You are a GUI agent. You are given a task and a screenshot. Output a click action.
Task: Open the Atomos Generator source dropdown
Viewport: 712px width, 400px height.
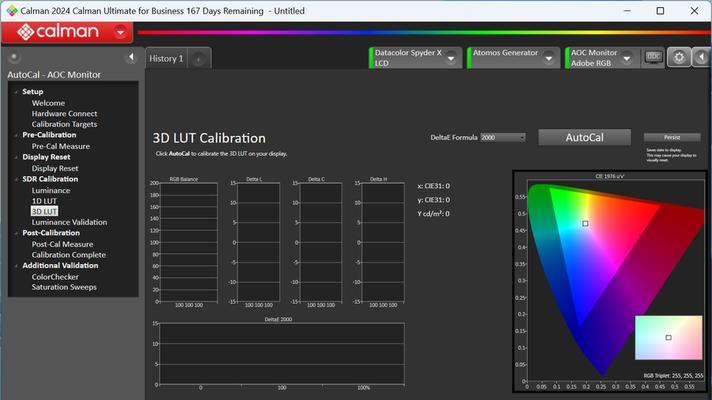549,58
